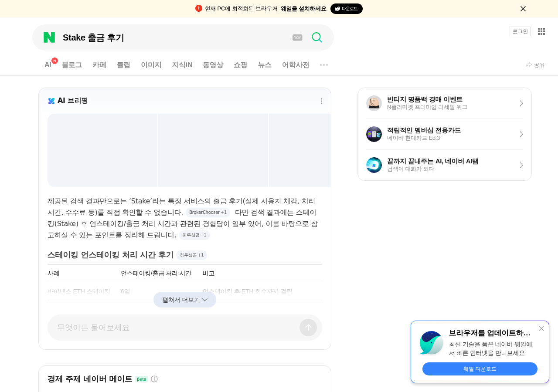This screenshot has height=392, width=558.
Task: Switch to the AI tab
Action: click(x=48, y=65)
